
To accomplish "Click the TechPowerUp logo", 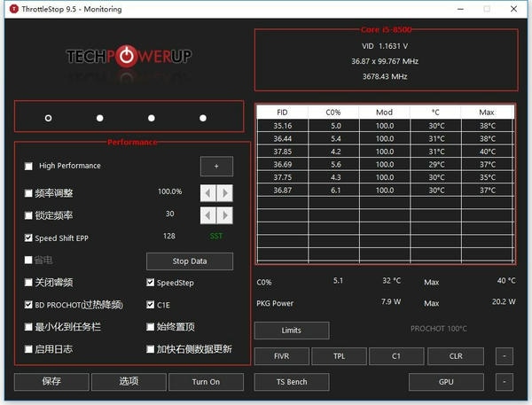I will click(x=129, y=57).
